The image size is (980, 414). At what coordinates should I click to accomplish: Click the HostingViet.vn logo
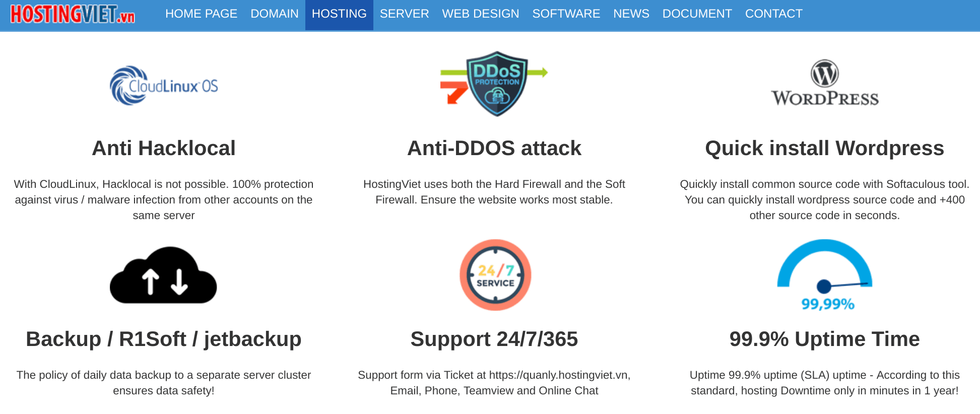point(73,14)
